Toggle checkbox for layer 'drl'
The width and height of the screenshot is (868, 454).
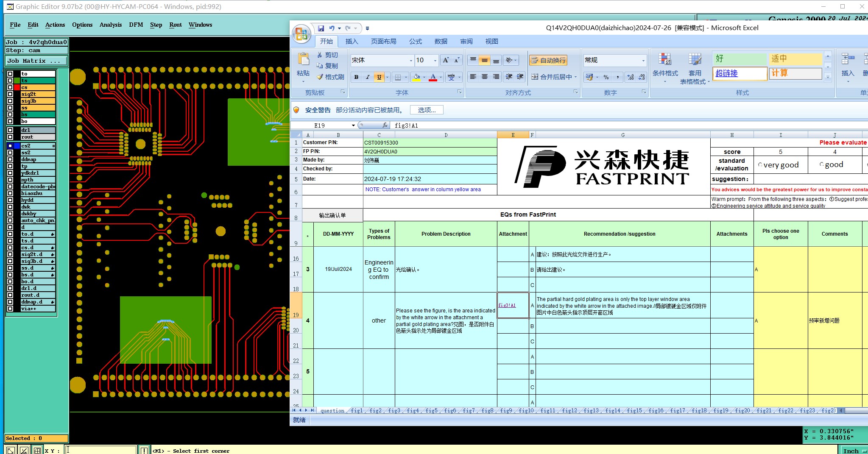pos(10,130)
